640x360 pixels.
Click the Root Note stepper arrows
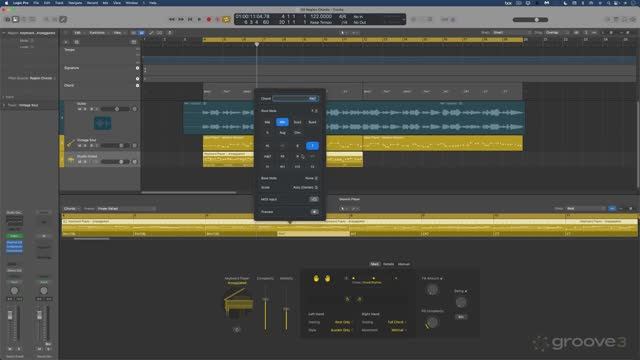316,111
